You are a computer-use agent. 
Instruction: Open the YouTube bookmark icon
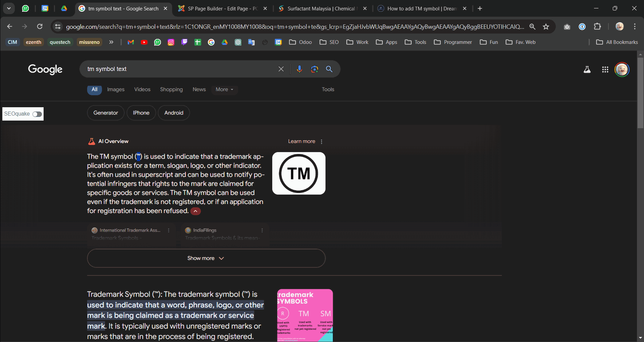144,42
